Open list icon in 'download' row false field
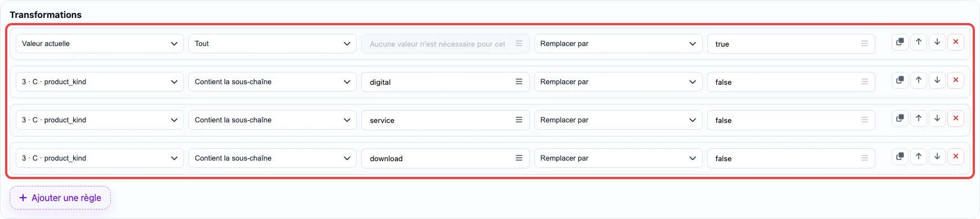This screenshot has width=980, height=219. click(865, 158)
